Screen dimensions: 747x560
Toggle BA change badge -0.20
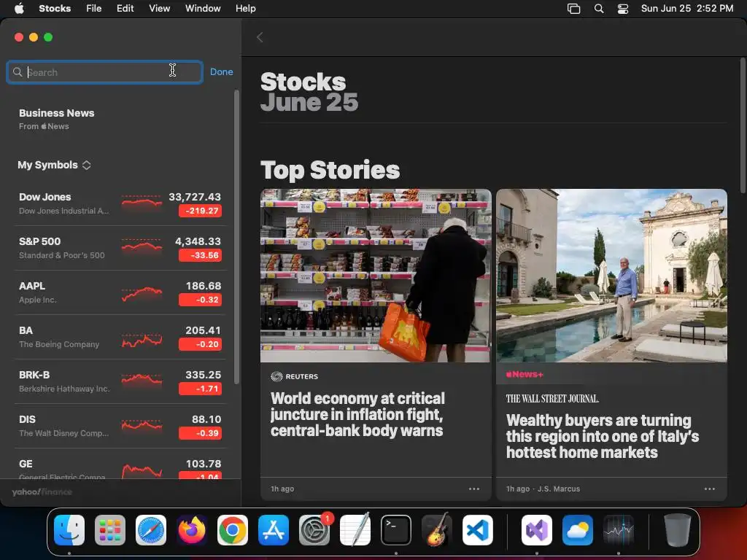point(200,344)
